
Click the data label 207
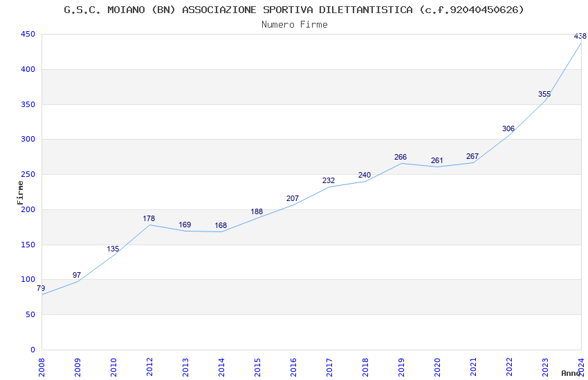(293, 198)
